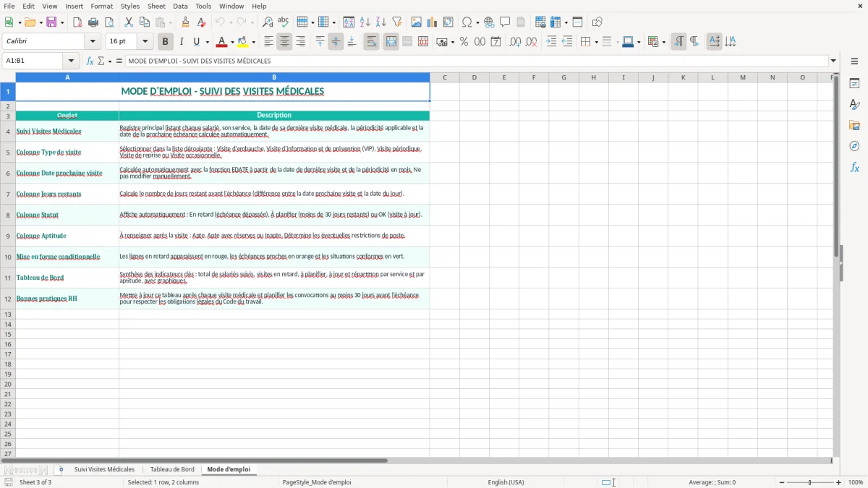Toggle Center Horizontally alignment
The height and width of the screenshot is (488, 868).
[x=285, y=42]
